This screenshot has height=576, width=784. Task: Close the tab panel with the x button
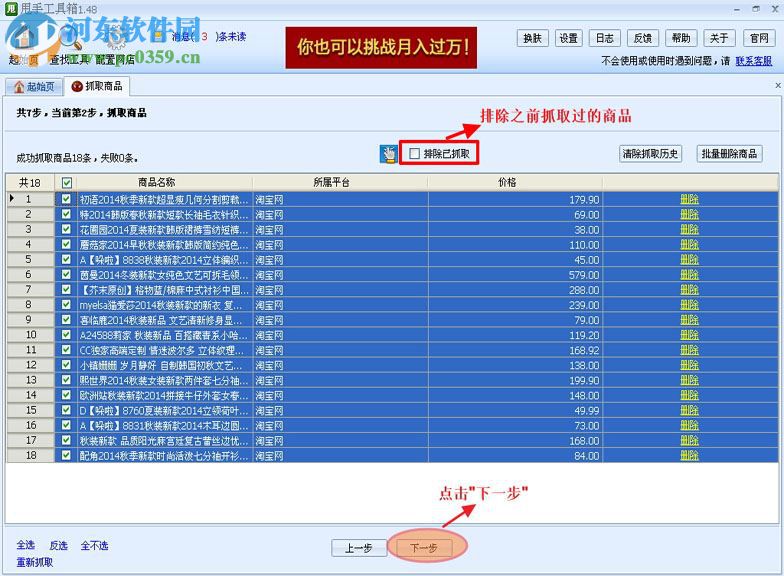click(x=778, y=86)
